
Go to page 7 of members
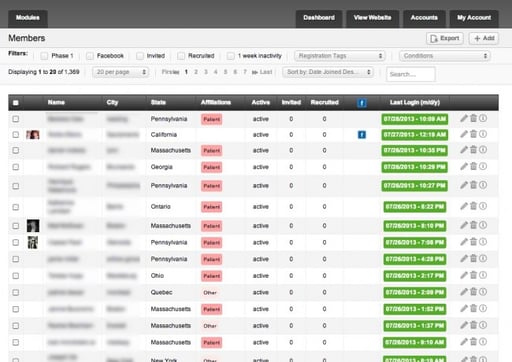(245, 72)
